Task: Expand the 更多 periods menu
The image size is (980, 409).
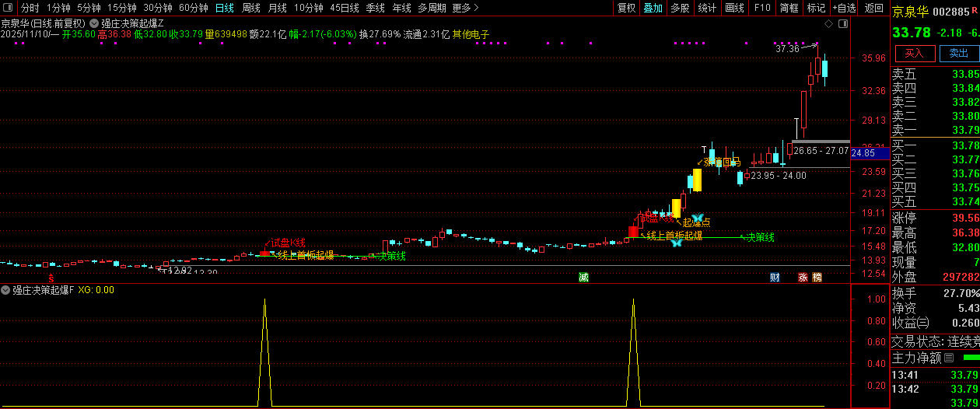Action: (464, 8)
